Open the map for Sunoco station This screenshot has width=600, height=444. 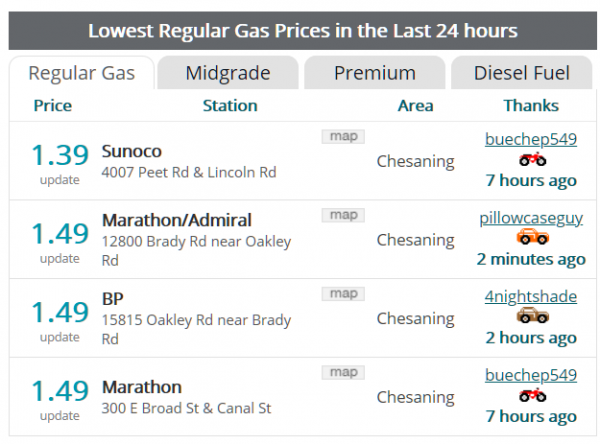tap(343, 136)
